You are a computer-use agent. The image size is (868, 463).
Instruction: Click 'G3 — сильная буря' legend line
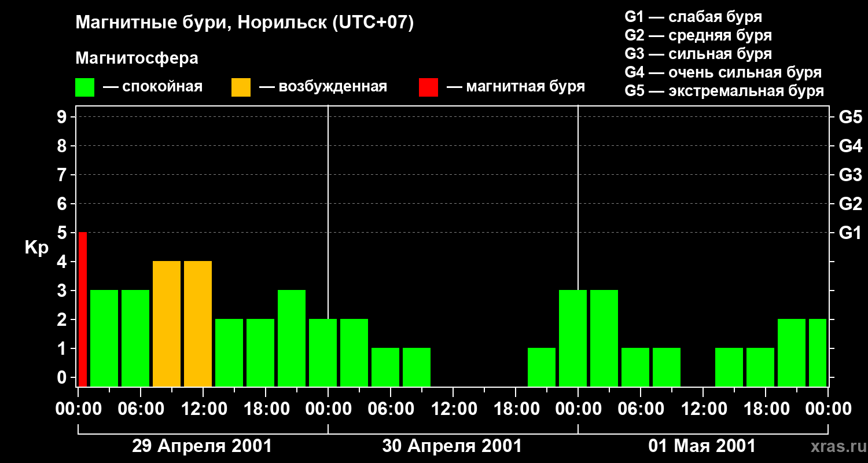click(x=698, y=54)
